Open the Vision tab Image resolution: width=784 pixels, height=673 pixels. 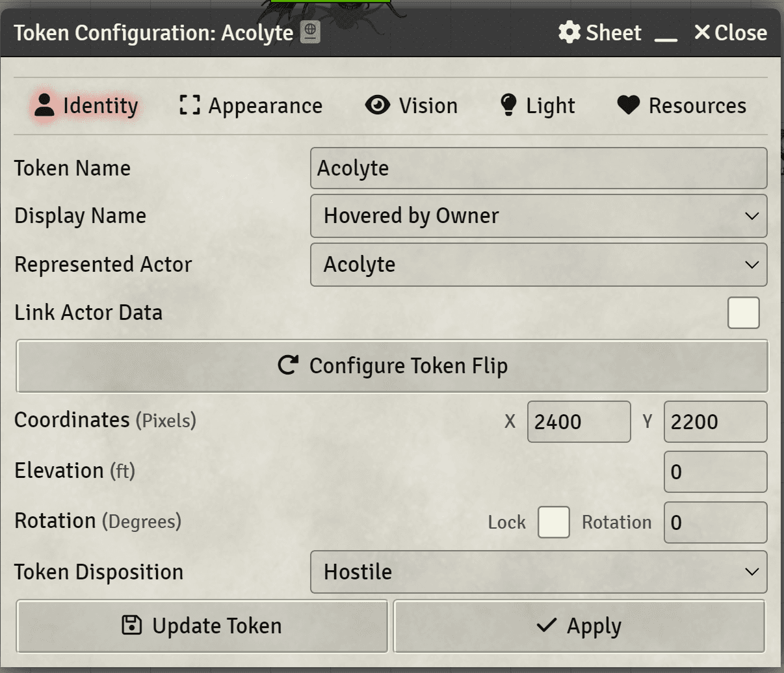[411, 105]
